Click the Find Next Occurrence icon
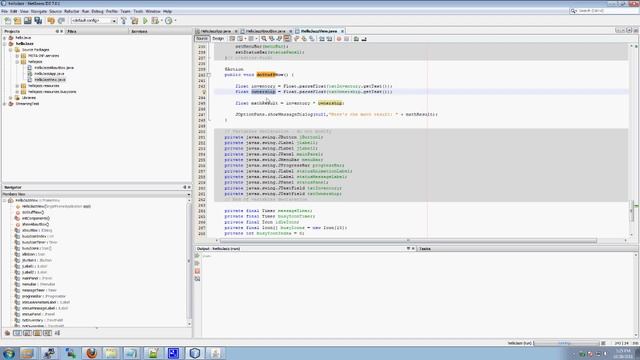Screen dimensions: 640x360 [x=279, y=39]
